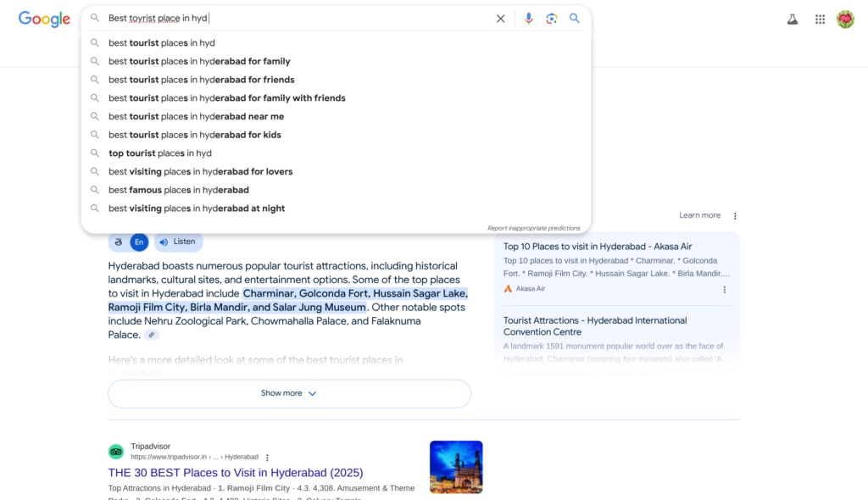Open three-dot menu beside Tripadvisor URL
Viewport: 868px width, 500px height.
click(x=267, y=458)
